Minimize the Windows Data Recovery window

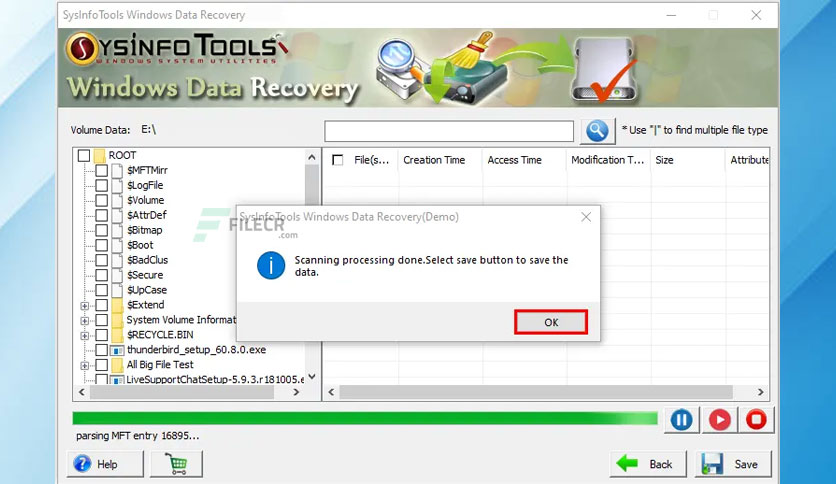(x=671, y=15)
